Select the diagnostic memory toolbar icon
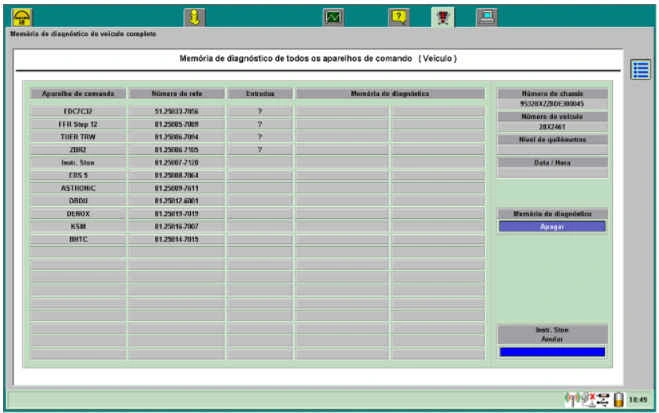659x413 pixels. (x=441, y=17)
